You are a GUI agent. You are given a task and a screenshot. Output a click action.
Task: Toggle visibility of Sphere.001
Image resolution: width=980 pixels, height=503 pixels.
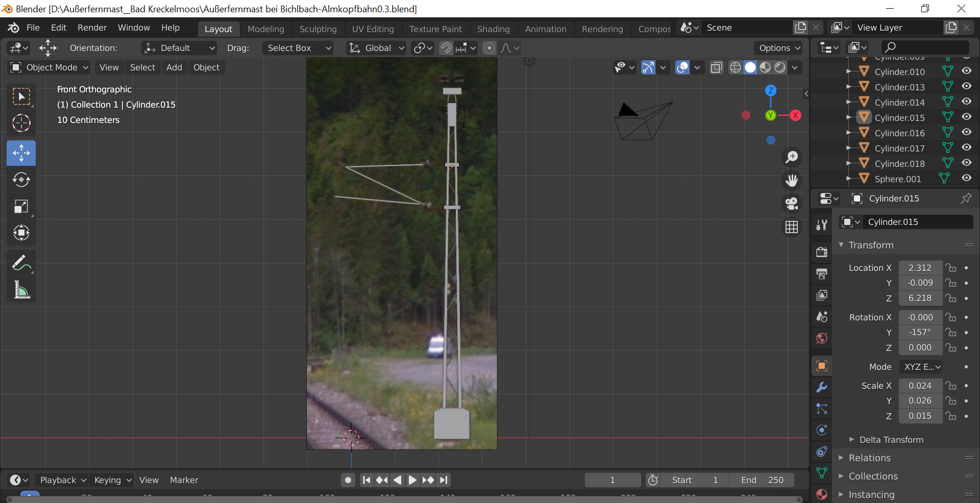click(966, 179)
